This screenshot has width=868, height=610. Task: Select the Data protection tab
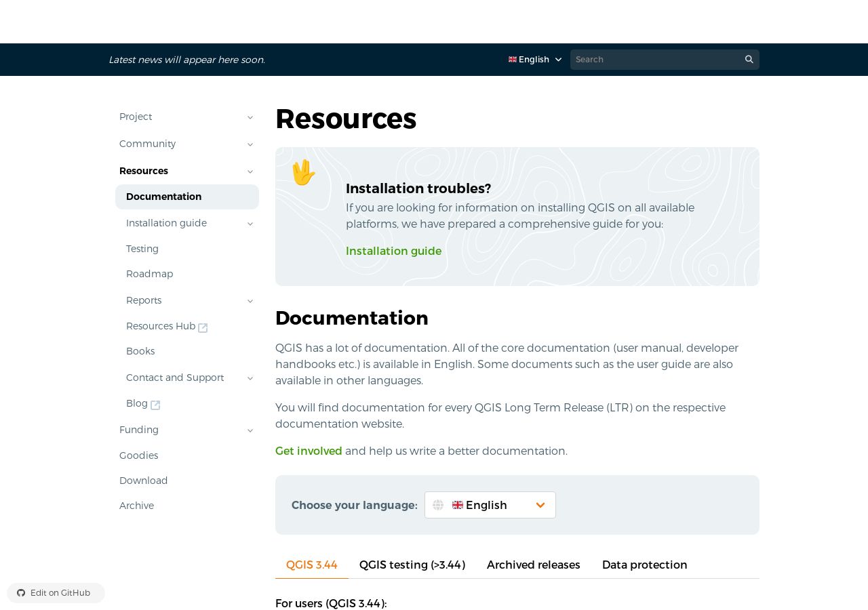(x=645, y=565)
